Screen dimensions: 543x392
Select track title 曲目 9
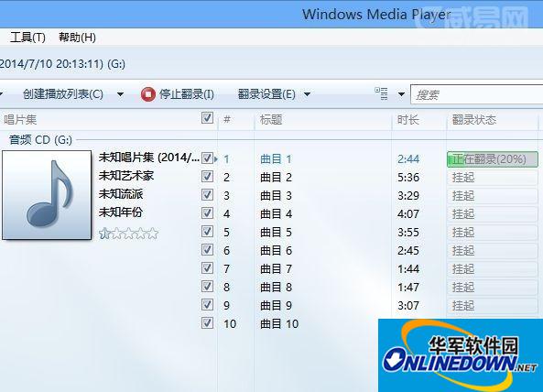point(276,306)
